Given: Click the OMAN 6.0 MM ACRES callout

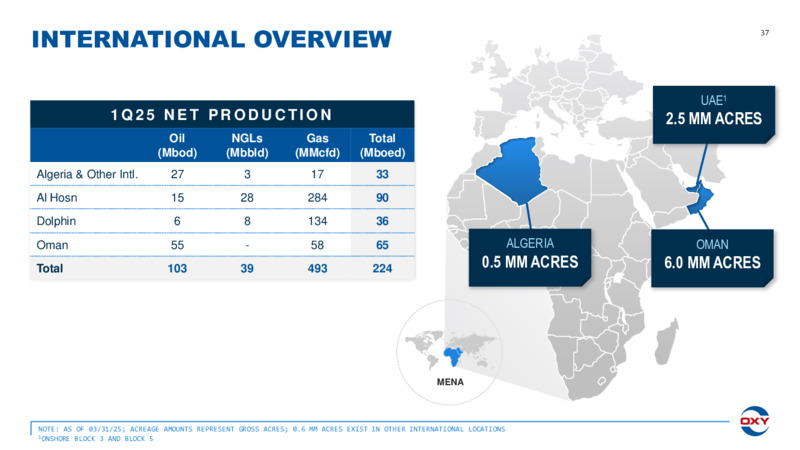Looking at the screenshot, I should pyautogui.click(x=712, y=258).
